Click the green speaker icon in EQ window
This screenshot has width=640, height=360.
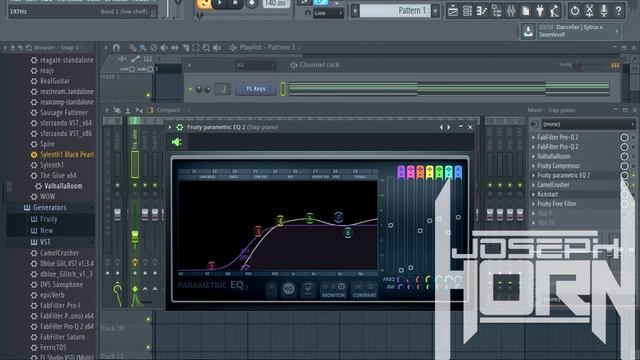pos(177,142)
